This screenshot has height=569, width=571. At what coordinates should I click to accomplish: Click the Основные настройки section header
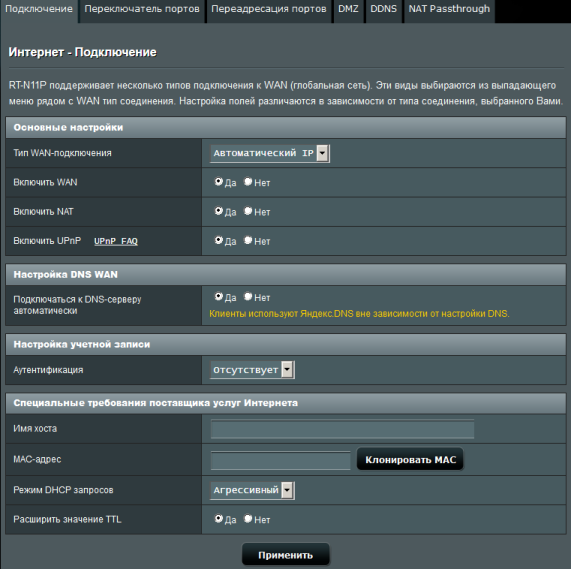click(286, 127)
